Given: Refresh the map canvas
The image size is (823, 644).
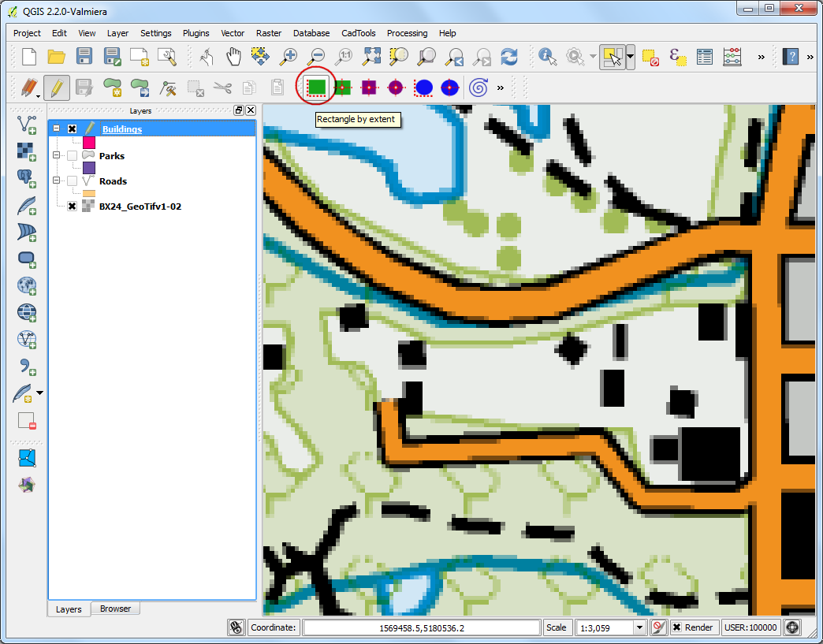Looking at the screenshot, I should (x=508, y=56).
